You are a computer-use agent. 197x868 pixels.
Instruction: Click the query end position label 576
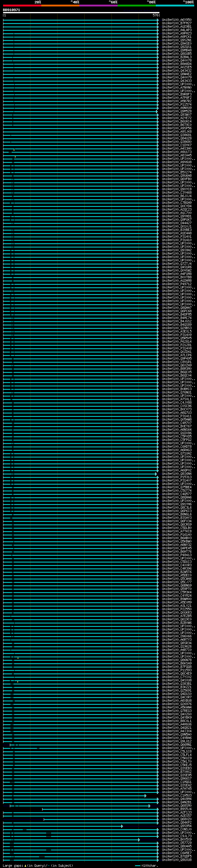[155, 15]
